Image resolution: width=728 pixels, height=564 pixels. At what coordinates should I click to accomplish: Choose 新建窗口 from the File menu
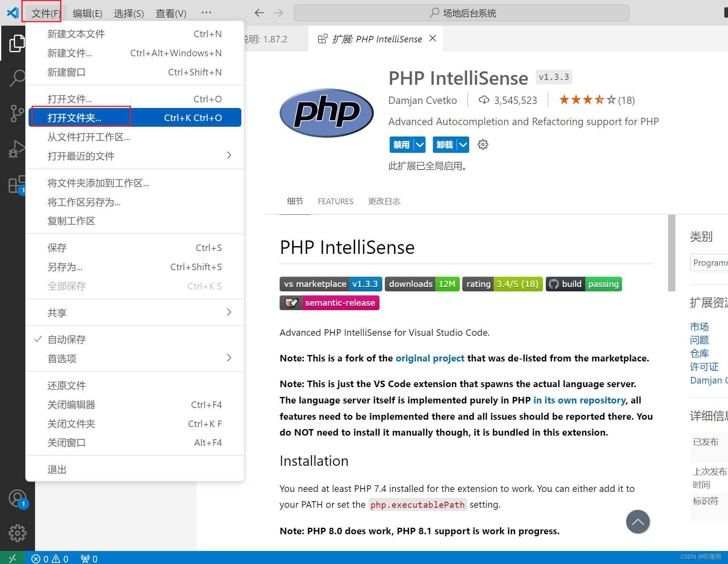click(x=135, y=72)
